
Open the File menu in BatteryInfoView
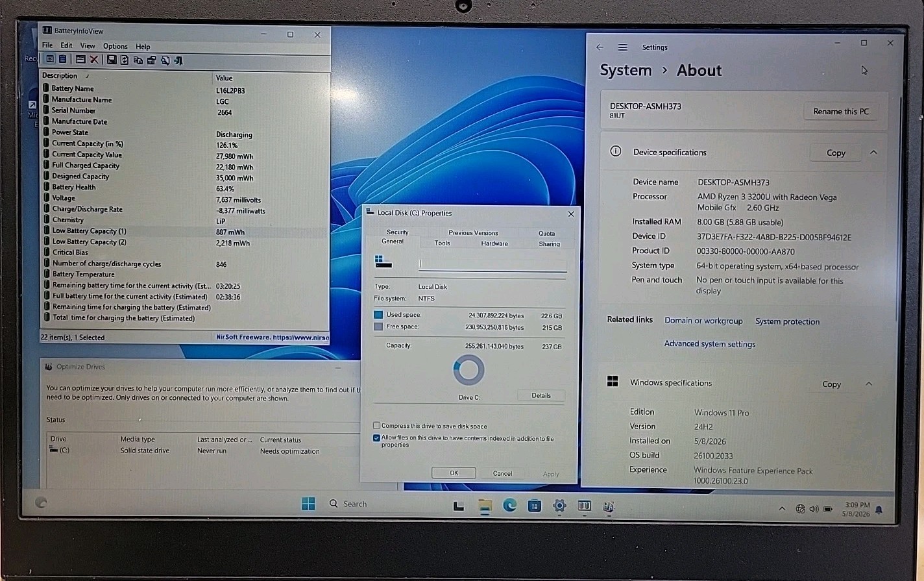coord(47,45)
